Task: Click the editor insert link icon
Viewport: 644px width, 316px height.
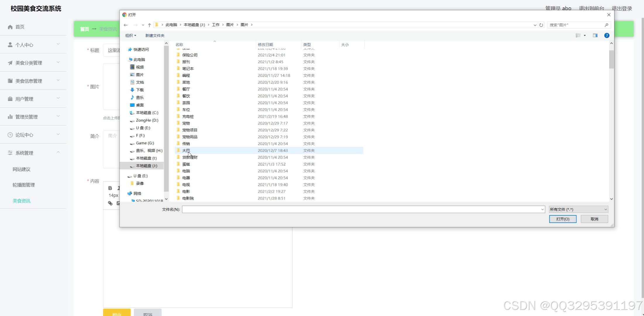Action: (x=110, y=203)
